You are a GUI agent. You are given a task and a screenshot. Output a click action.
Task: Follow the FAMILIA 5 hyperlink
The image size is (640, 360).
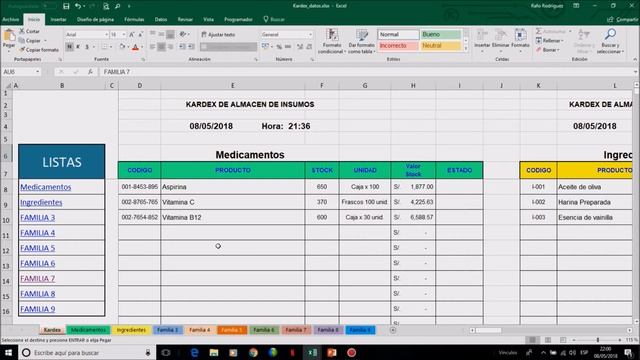click(38, 248)
